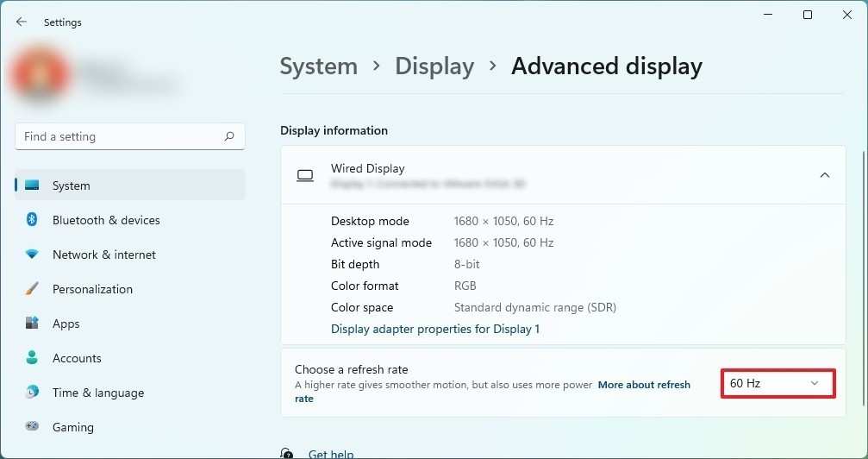Viewport: 868px width, 459px height.
Task: Go to Display in the breadcrumb
Action: 434,66
